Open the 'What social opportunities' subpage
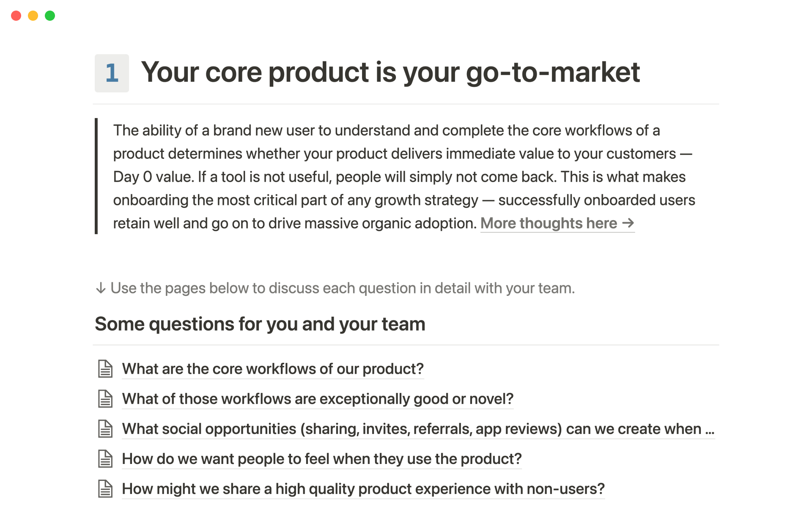Screen dimensions: 812x508 click(418, 429)
